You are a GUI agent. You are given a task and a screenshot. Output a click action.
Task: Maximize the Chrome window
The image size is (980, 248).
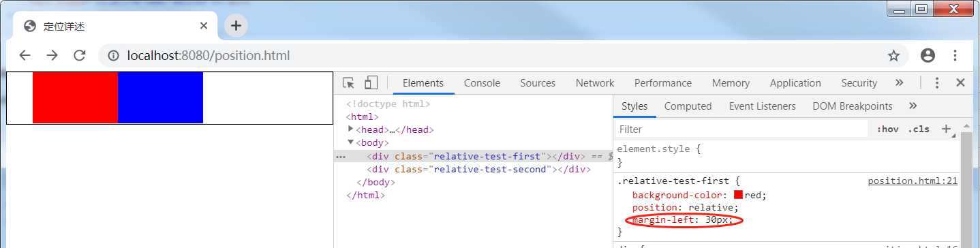(x=921, y=9)
